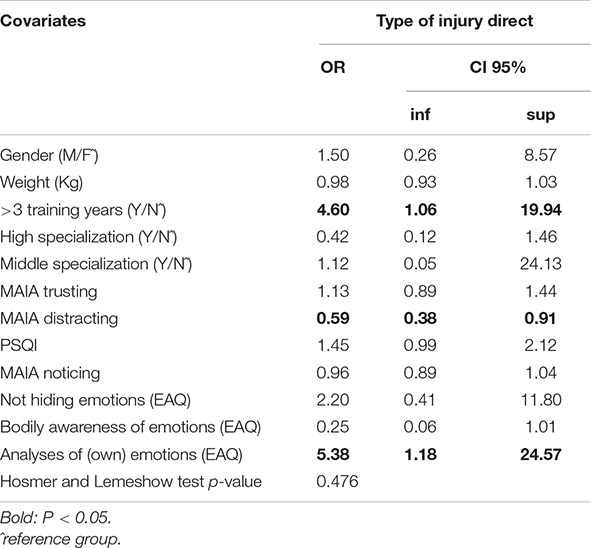The width and height of the screenshot is (591, 548).
Task: Select the bold OR value 5.38
Action: (x=333, y=454)
